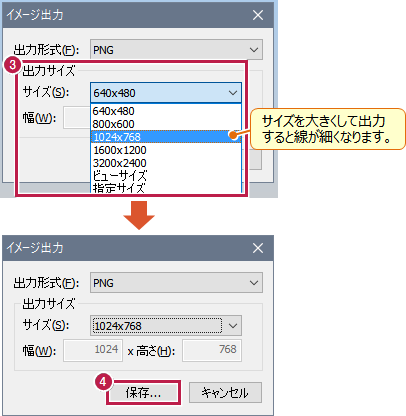Click the width field showing 1024
406x416 pixels.
click(x=93, y=350)
